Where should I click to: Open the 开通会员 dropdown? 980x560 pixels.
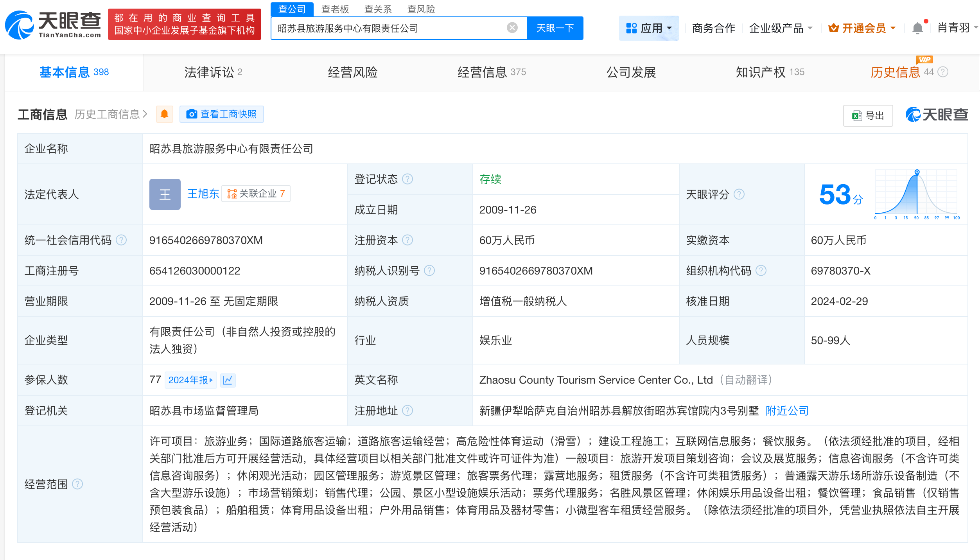(x=862, y=28)
